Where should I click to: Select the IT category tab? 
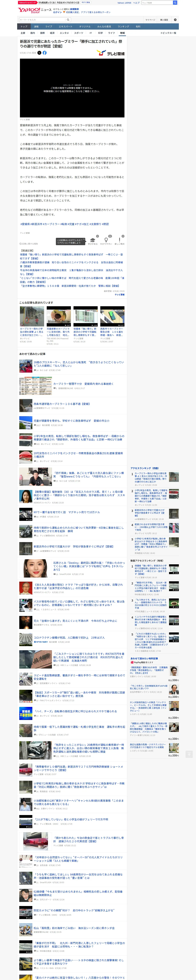pyautogui.click(x=91, y=33)
